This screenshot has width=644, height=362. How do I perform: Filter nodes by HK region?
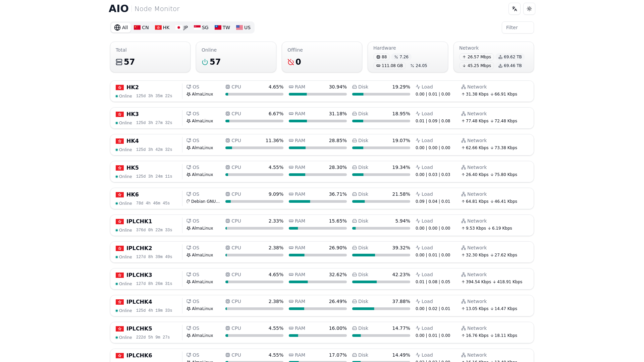click(162, 27)
